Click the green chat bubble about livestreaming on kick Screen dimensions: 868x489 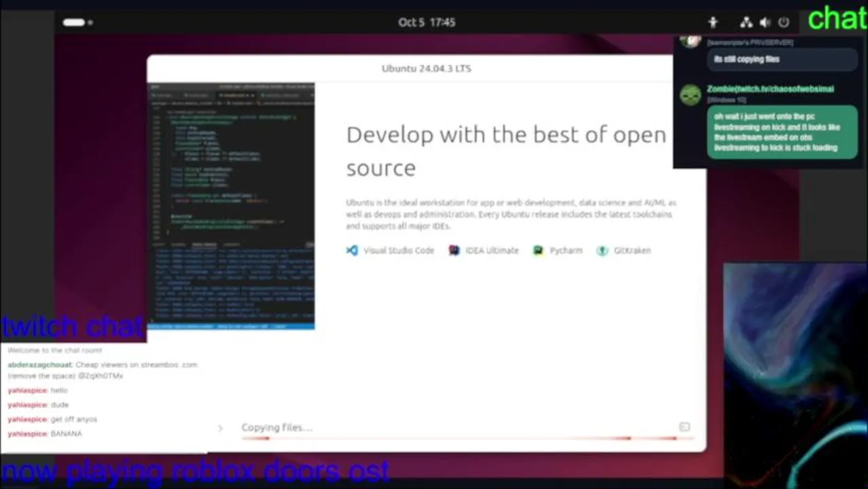click(x=782, y=132)
